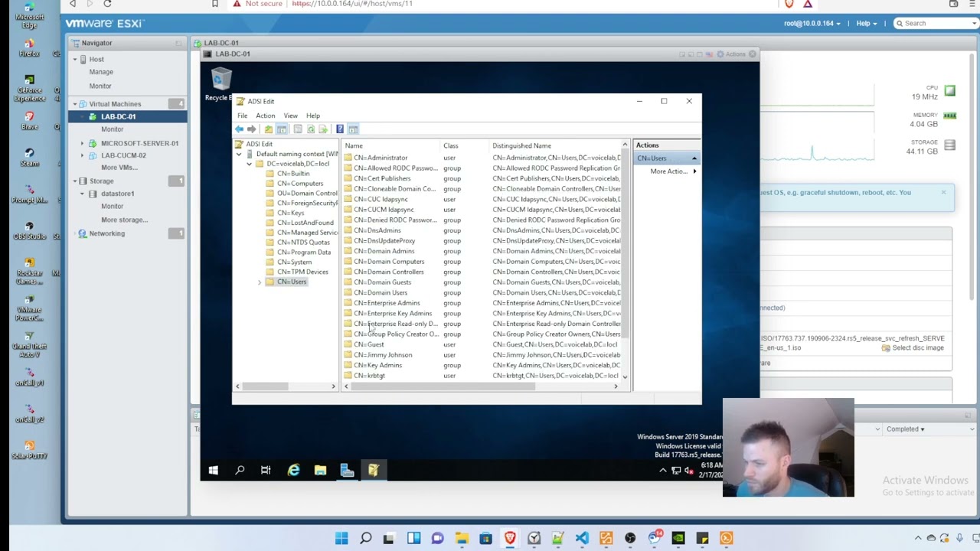Open the Firefox desktop shortcut

click(29, 47)
